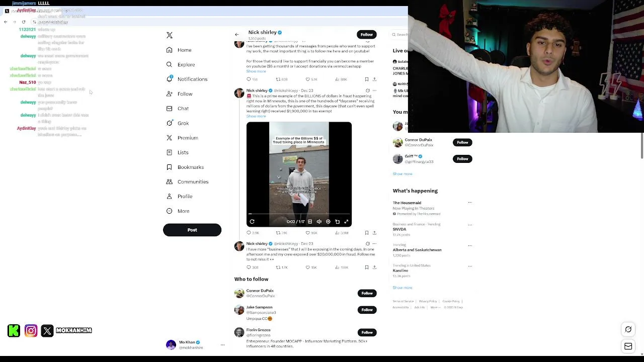Click the Premium X icon
644x362 pixels.
[170, 138]
